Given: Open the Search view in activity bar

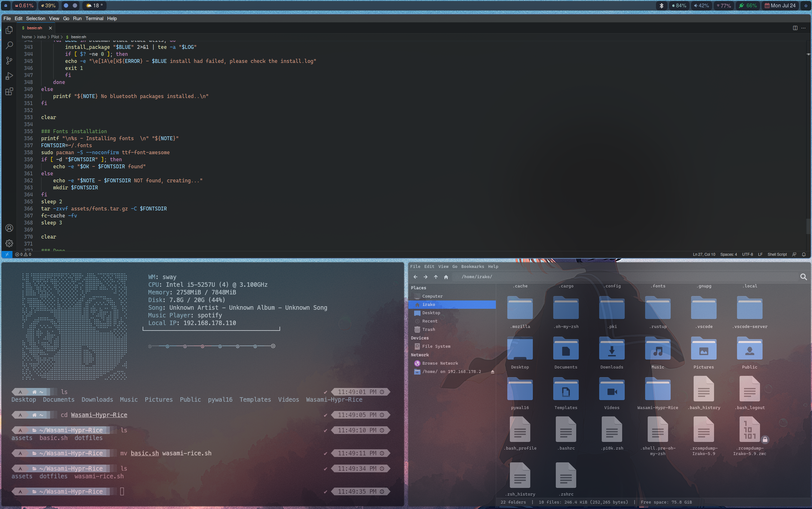Looking at the screenshot, I should (x=9, y=45).
